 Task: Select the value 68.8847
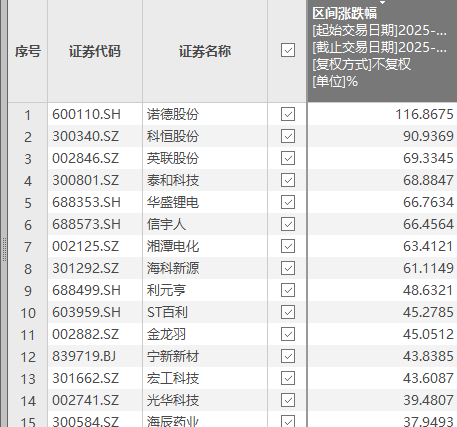point(428,181)
